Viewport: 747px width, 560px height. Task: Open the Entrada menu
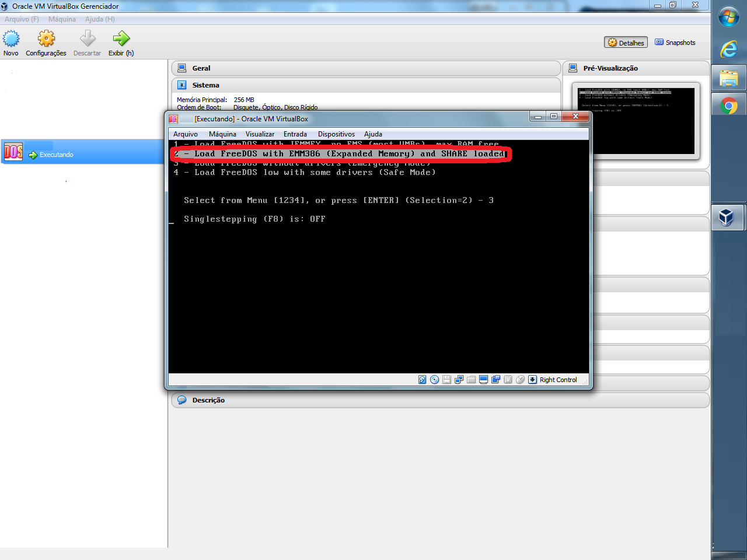click(x=295, y=134)
